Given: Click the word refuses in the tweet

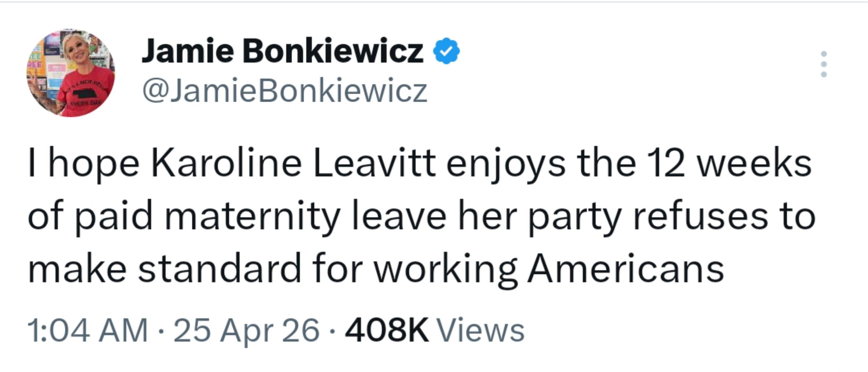Looking at the screenshot, I should pos(700,217).
